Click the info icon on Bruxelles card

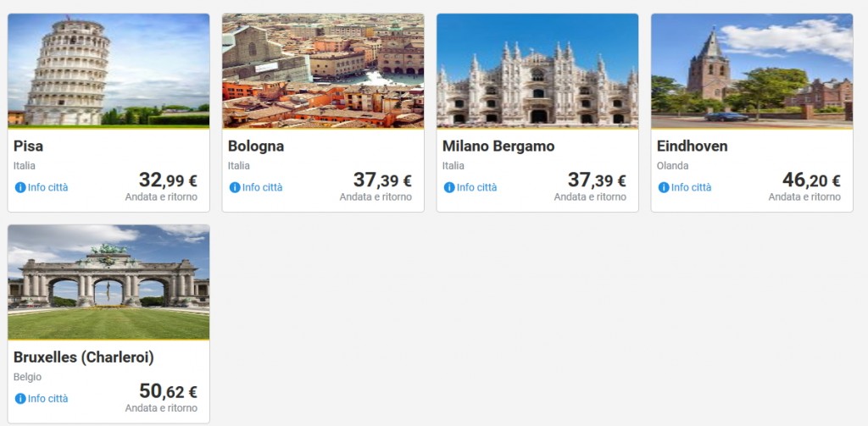tap(21, 398)
